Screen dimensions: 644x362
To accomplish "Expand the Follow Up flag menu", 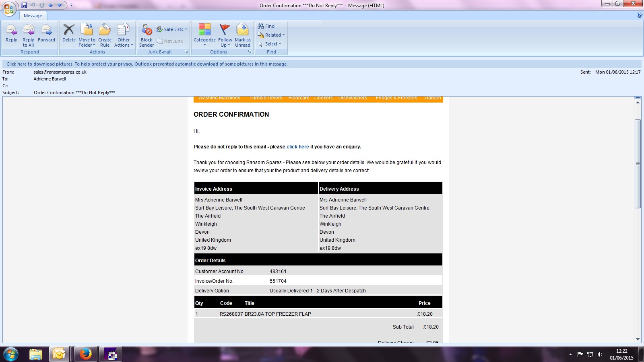I will pyautogui.click(x=225, y=35).
